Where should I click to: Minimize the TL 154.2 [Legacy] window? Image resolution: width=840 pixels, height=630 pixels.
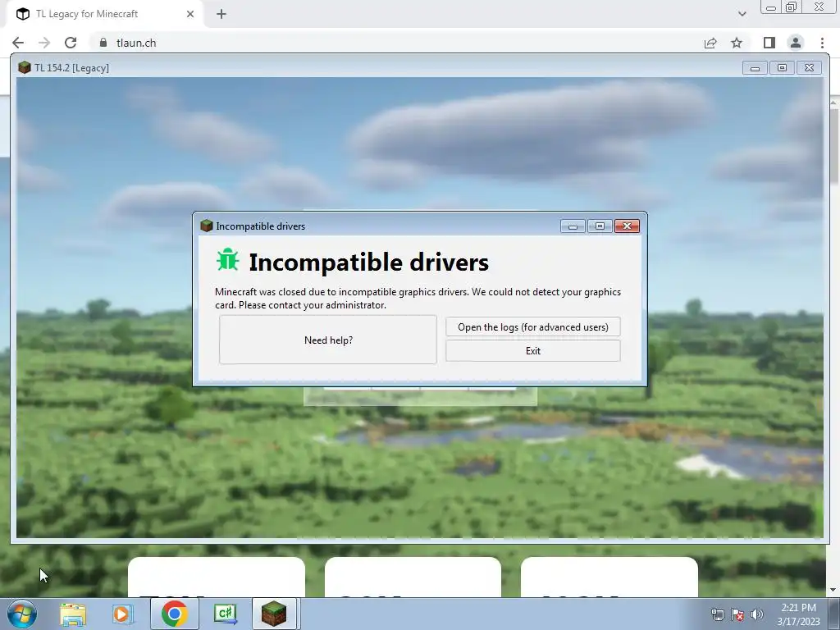(x=755, y=68)
